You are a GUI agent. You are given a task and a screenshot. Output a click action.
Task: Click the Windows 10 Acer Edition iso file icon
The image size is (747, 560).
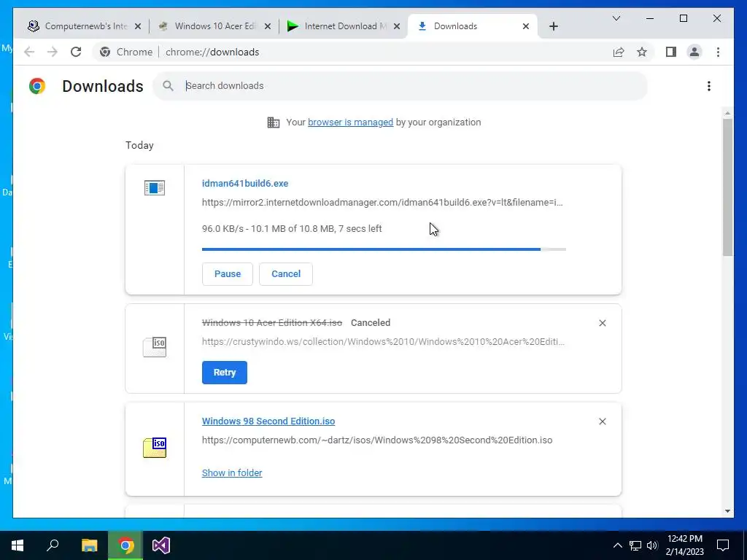pyautogui.click(x=155, y=347)
